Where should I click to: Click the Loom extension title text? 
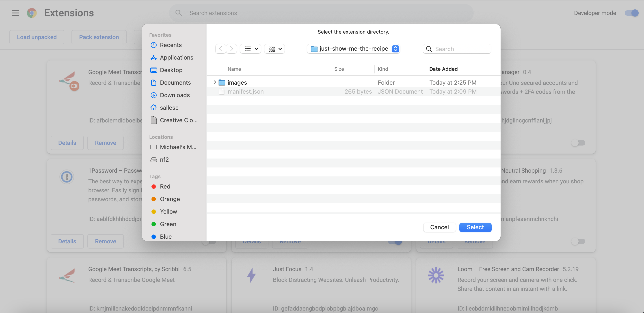coord(508,269)
